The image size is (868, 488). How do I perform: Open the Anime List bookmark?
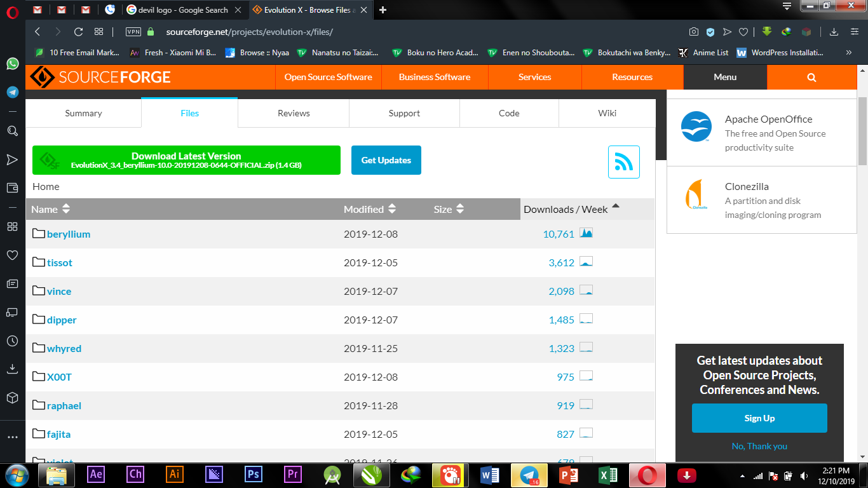click(703, 53)
